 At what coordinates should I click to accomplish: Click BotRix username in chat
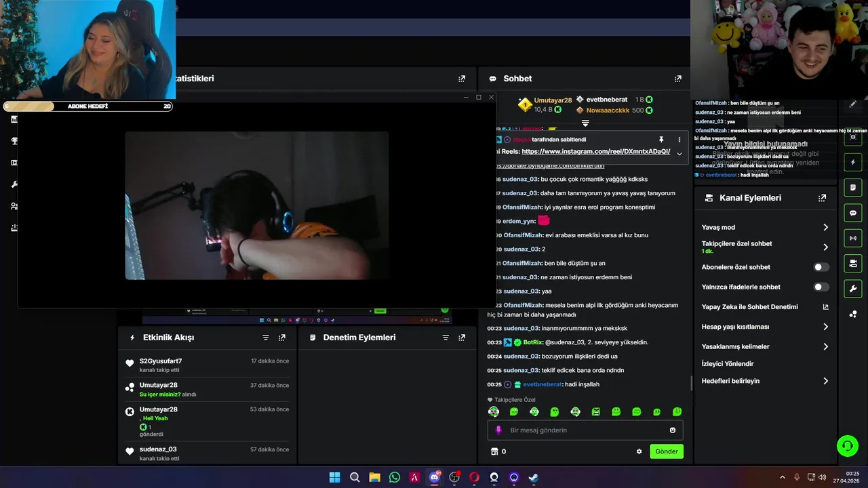coord(535,342)
